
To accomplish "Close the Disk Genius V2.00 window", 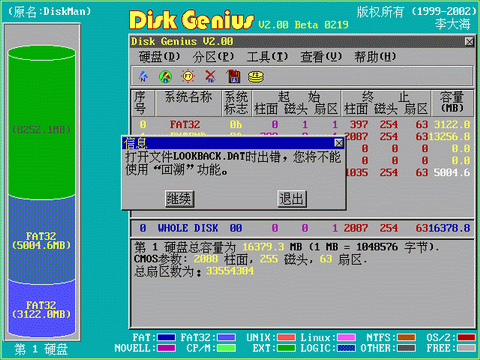I will tap(469, 42).
